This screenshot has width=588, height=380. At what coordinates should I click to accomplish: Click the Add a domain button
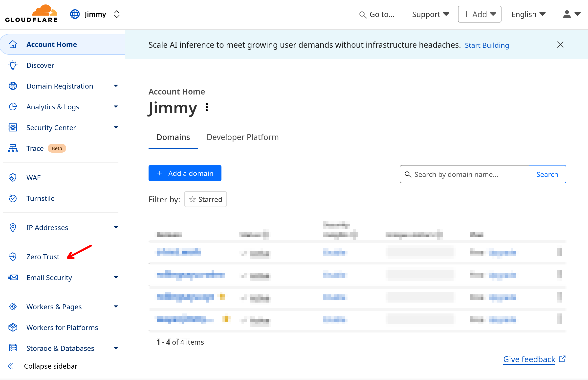[x=185, y=173]
